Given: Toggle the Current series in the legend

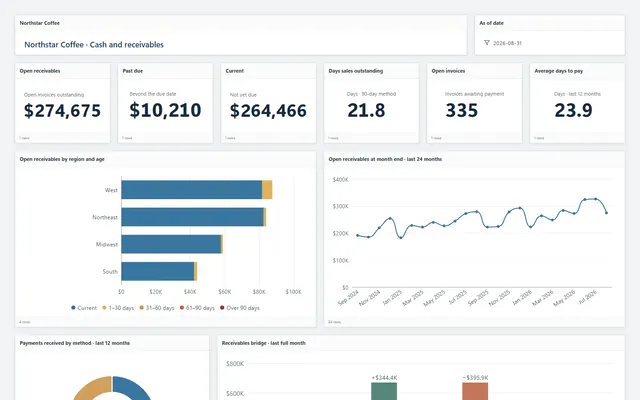Looking at the screenshot, I should click(84, 308).
